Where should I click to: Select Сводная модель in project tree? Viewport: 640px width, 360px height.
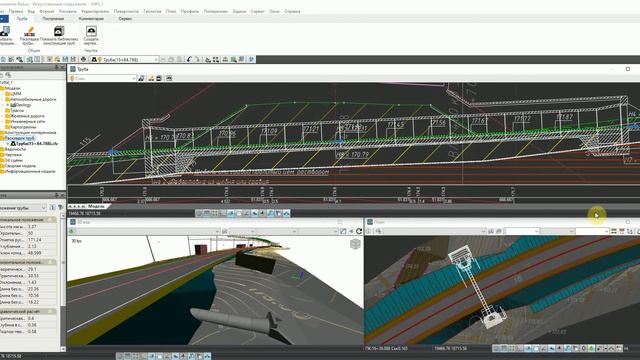[20, 166]
